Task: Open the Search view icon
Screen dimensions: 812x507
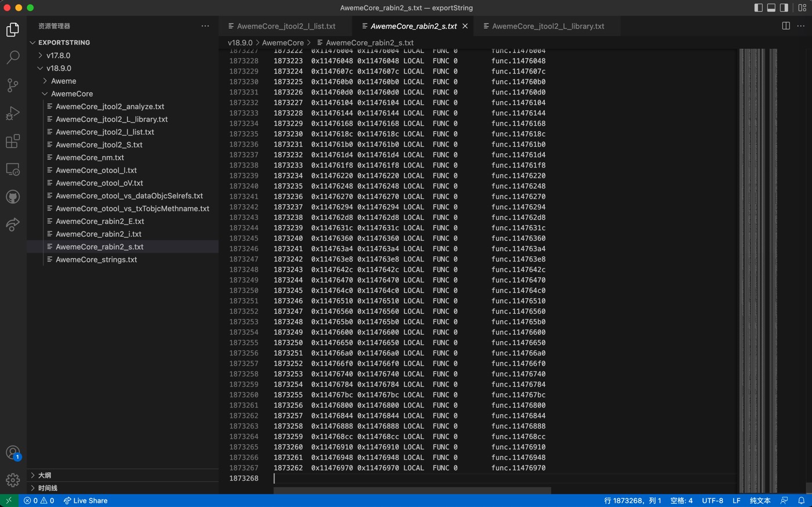Action: tap(13, 57)
